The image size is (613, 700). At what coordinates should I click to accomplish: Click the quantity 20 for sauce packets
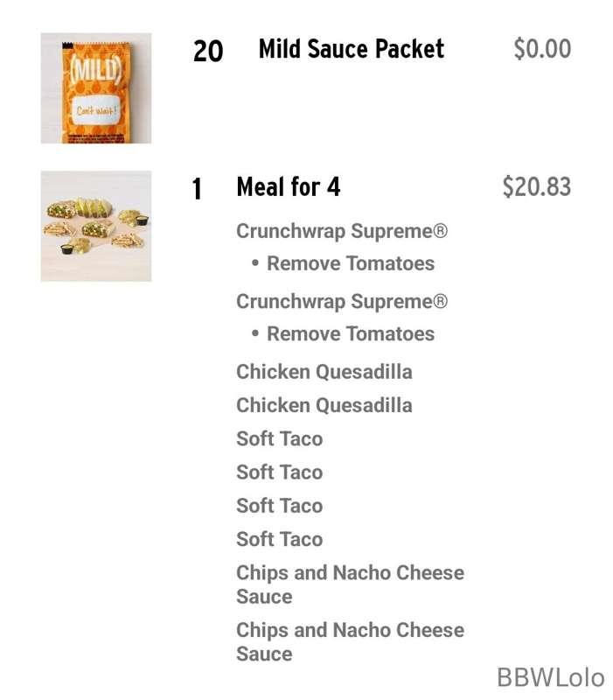tap(208, 51)
